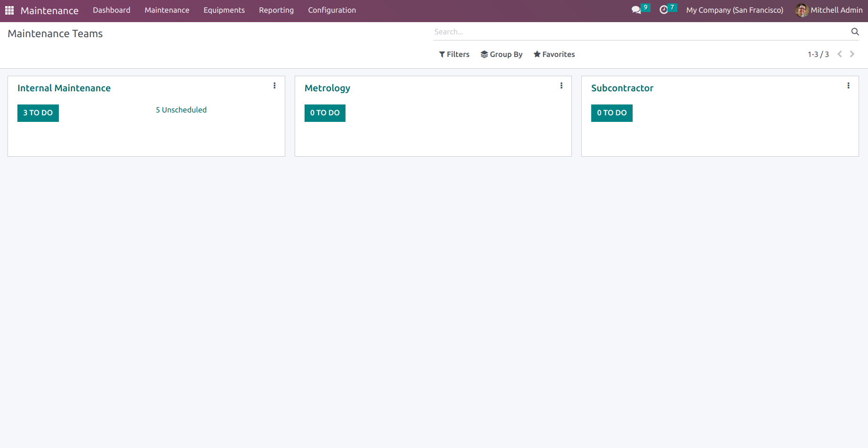Click inside the search field
868x448 pixels.
pyautogui.click(x=565, y=32)
